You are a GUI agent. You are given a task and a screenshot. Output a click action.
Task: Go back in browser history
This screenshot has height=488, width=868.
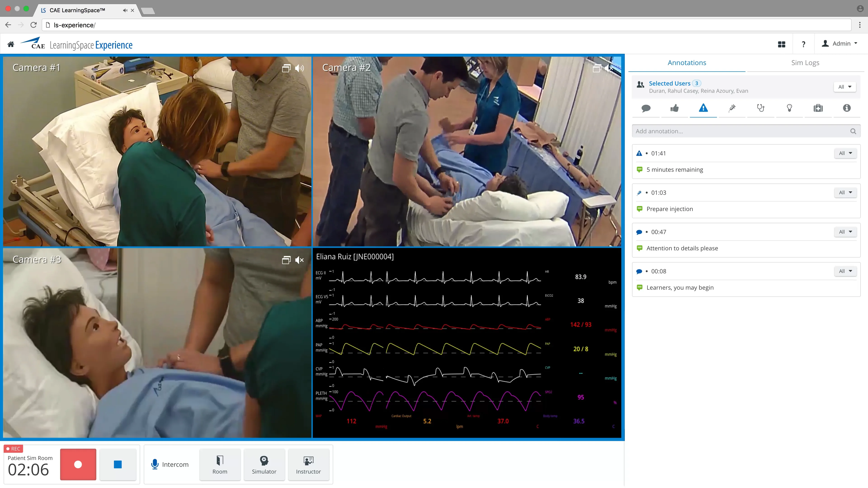point(8,25)
